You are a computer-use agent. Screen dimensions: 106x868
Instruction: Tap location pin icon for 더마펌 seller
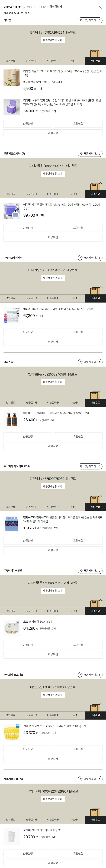click(81, 21)
